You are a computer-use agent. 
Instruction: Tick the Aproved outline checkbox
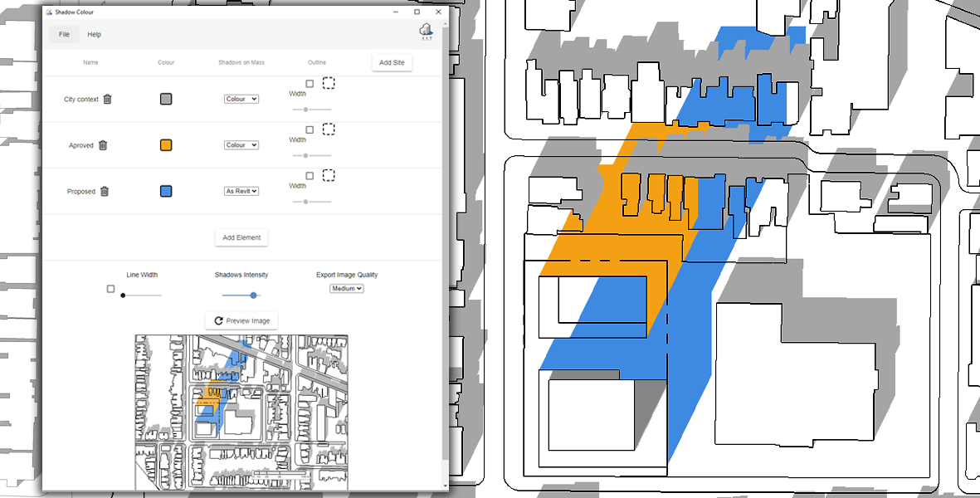coord(310,130)
